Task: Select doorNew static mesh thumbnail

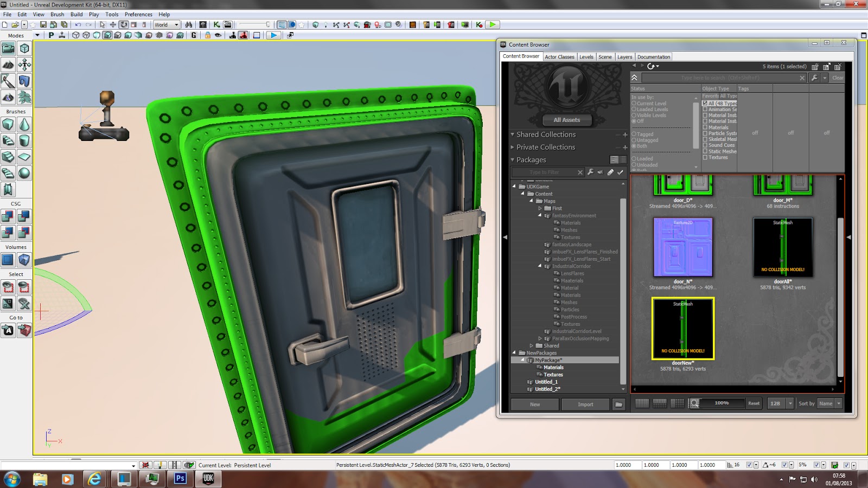Action: (x=683, y=329)
